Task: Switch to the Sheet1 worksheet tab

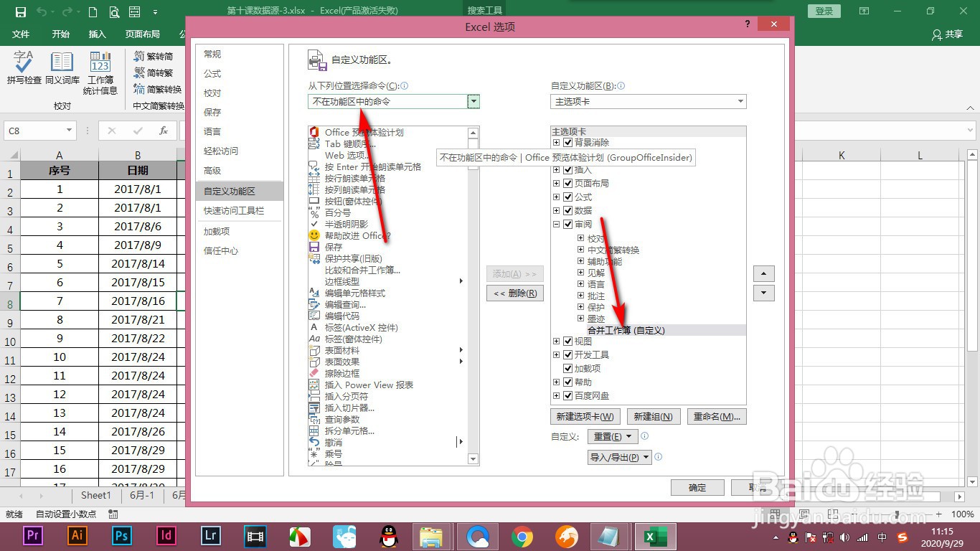Action: pos(96,495)
